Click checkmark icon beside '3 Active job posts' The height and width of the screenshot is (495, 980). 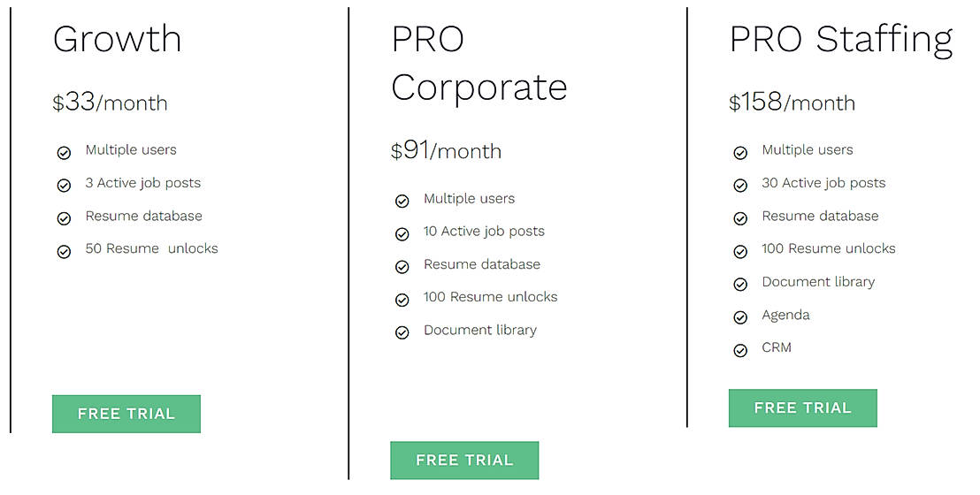(x=64, y=186)
